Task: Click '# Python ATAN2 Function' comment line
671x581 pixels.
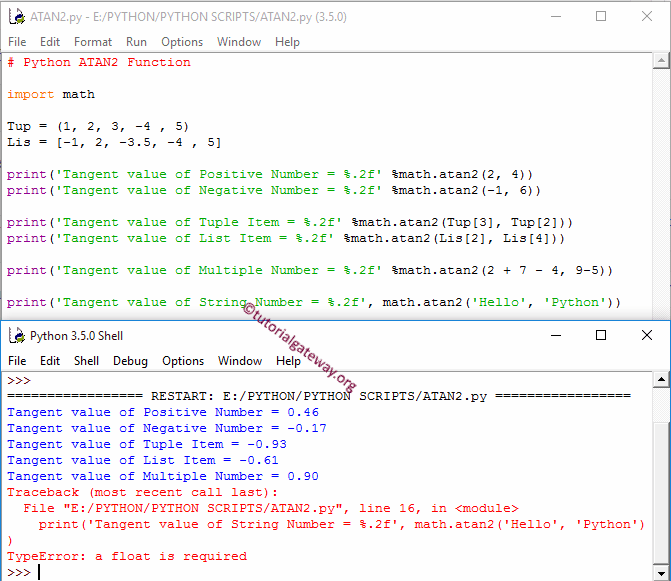Action: pos(99,62)
